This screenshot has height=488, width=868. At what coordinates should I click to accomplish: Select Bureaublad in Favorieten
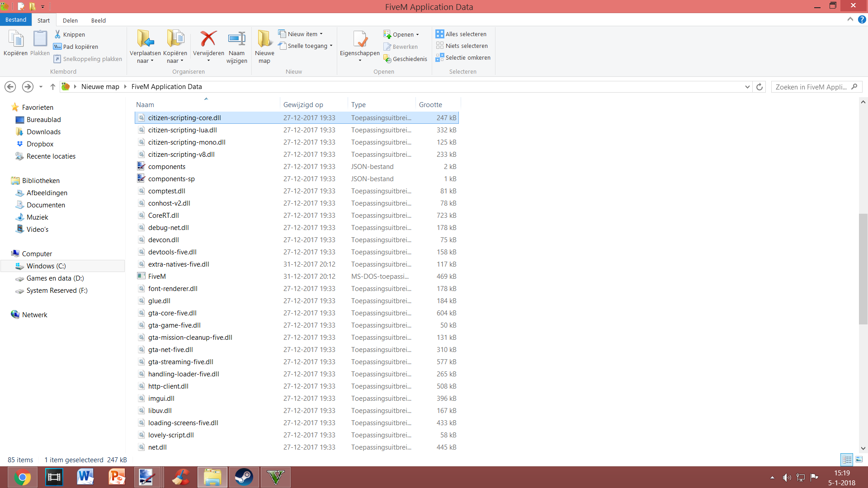43,120
